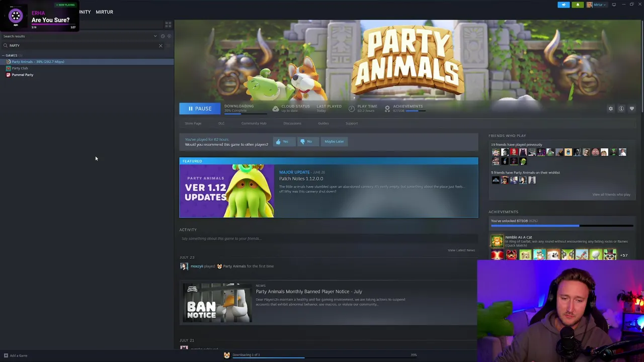Open Monthly Banned Player Notice article
The image size is (644, 362).
(308, 292)
